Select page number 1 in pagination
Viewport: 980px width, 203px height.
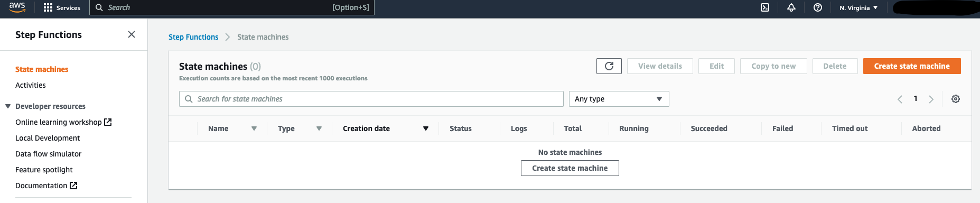coord(916,98)
